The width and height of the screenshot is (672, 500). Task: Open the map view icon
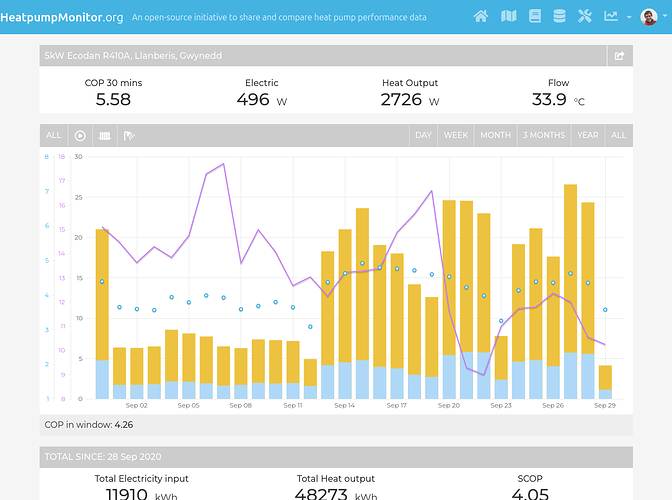click(x=508, y=17)
